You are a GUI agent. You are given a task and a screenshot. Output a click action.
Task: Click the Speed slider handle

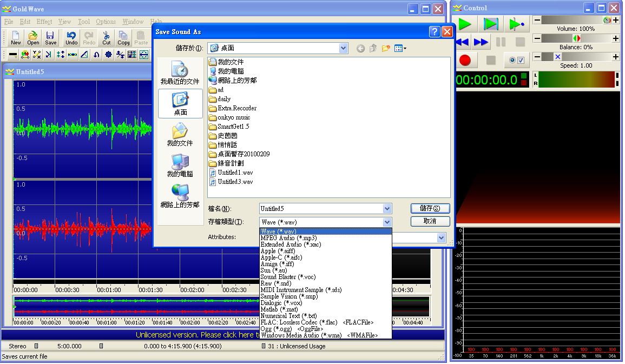click(558, 57)
